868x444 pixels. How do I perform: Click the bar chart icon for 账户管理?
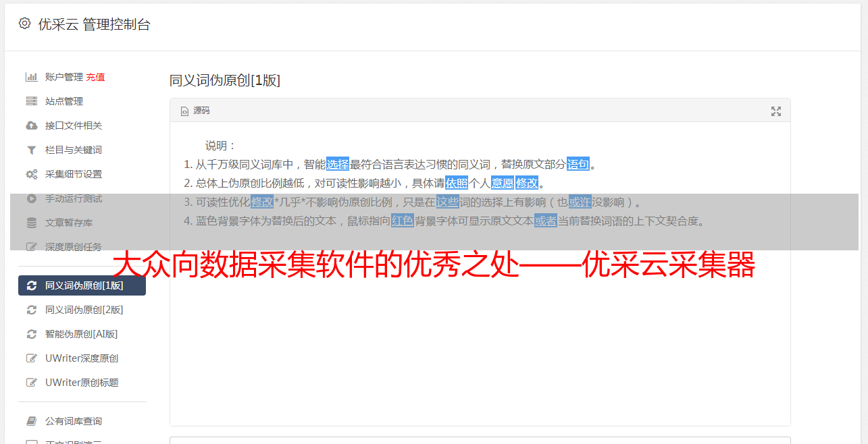[31, 77]
